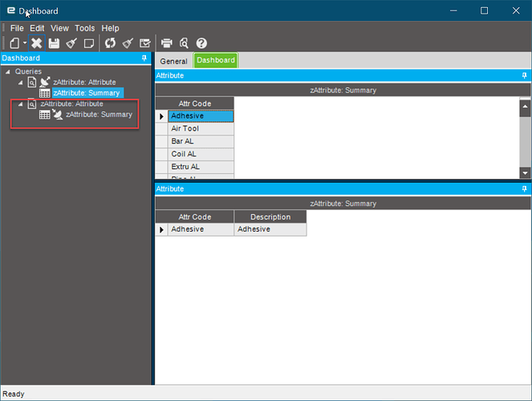
Task: Click the broom icon after Refresh
Action: (x=128, y=43)
